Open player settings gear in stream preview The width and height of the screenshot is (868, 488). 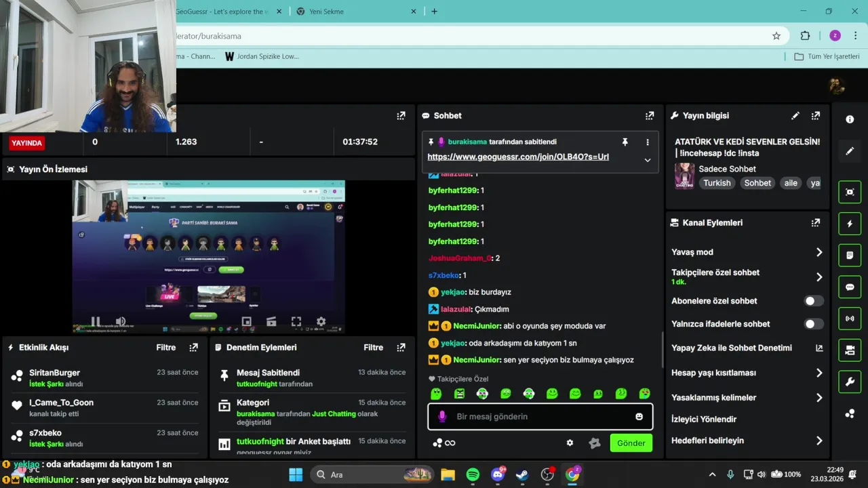(x=321, y=322)
